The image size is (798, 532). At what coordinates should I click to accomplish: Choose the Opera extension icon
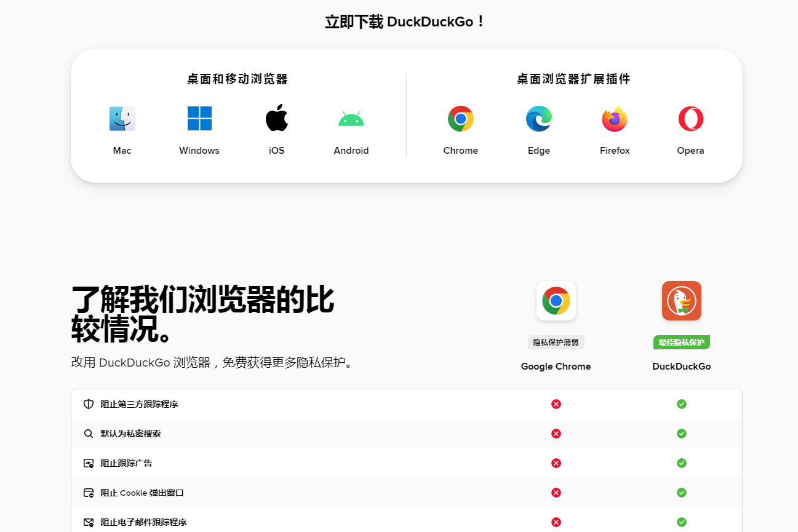click(x=691, y=119)
